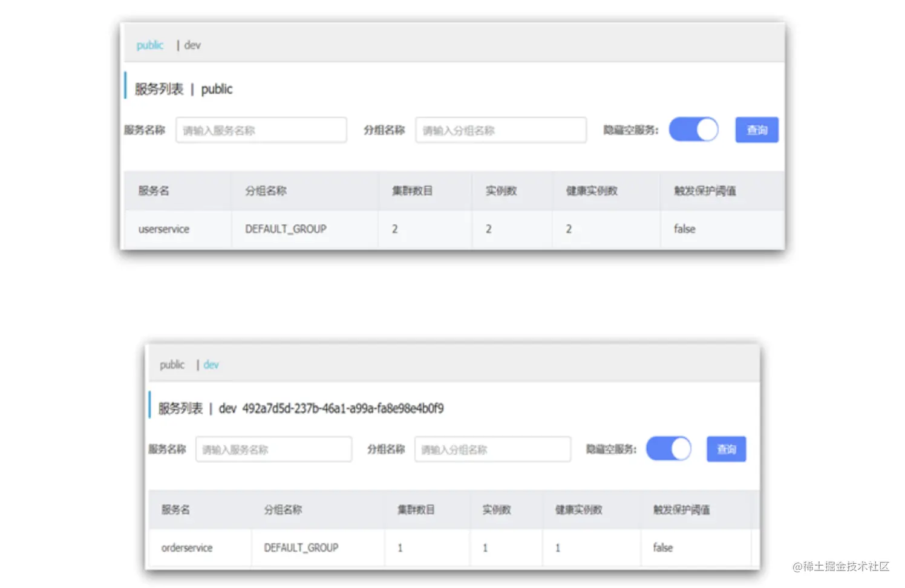Click the 健康实例数 column header in the public table
The width and height of the screenshot is (905, 588).
(592, 191)
